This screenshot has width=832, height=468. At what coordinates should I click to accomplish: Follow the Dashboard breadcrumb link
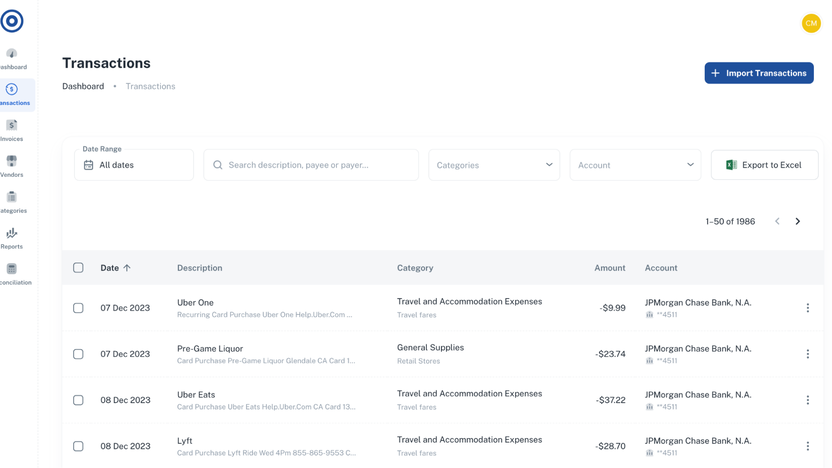[83, 86]
